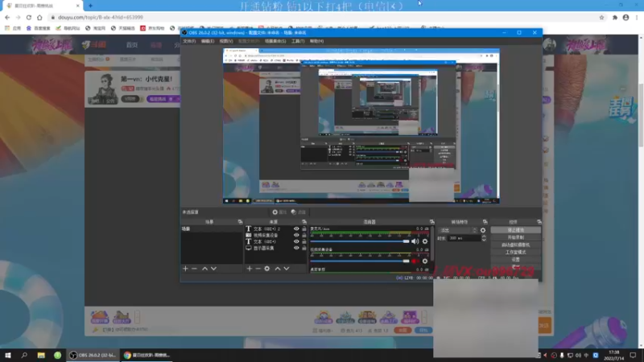Open Windows Start menu
644x362 pixels.
(8, 355)
